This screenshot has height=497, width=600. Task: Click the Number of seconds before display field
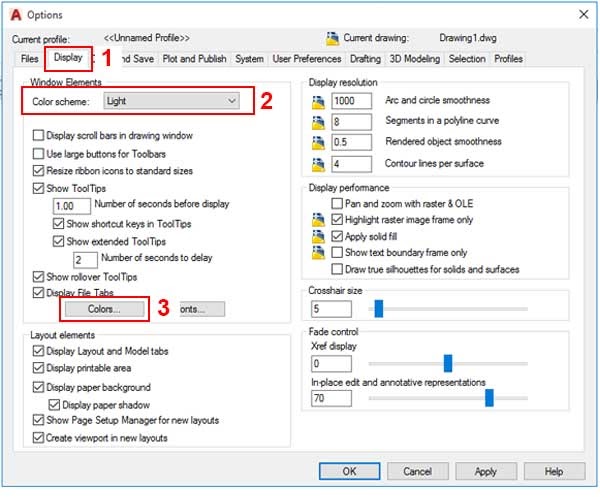(x=72, y=206)
